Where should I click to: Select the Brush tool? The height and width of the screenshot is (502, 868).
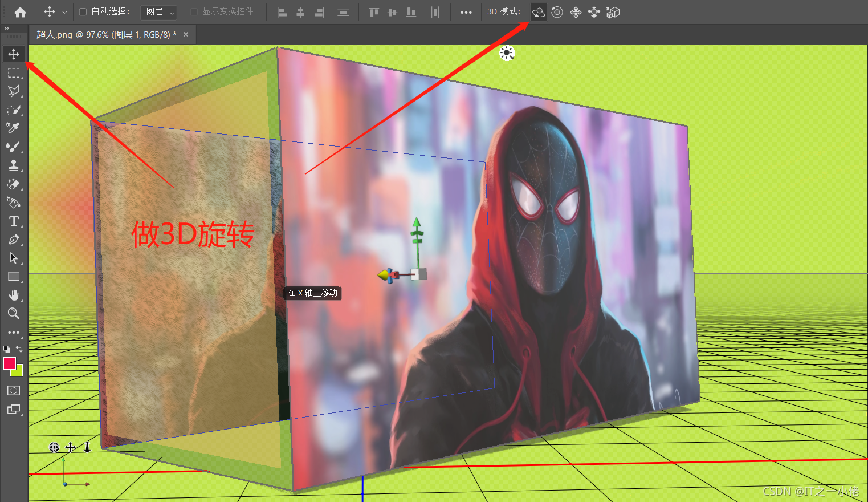[x=14, y=147]
